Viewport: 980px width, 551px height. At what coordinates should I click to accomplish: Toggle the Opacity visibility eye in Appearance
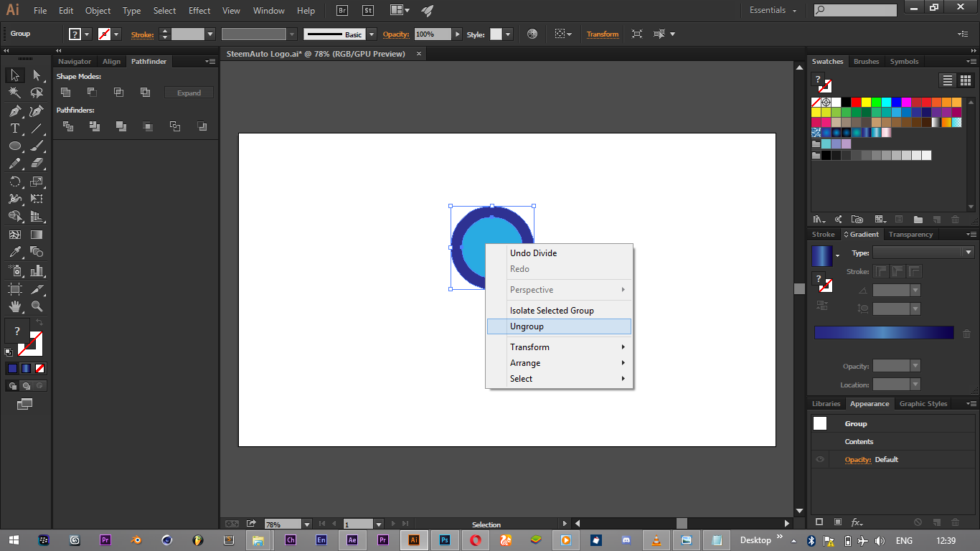click(x=820, y=460)
